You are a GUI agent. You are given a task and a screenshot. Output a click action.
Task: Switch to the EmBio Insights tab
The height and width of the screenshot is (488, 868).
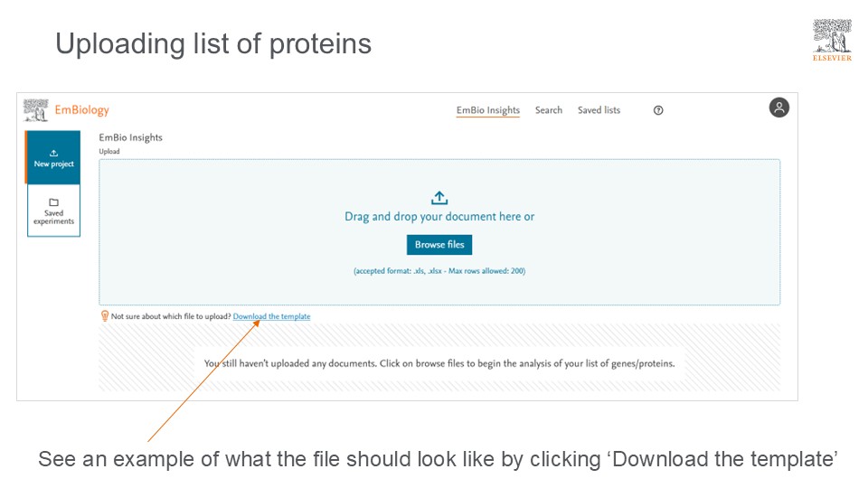[488, 110]
